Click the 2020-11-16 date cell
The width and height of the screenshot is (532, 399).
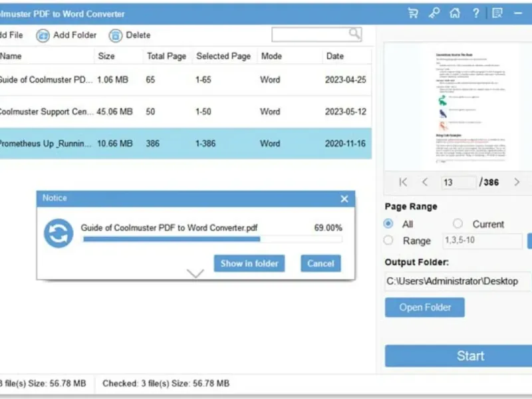pyautogui.click(x=345, y=144)
